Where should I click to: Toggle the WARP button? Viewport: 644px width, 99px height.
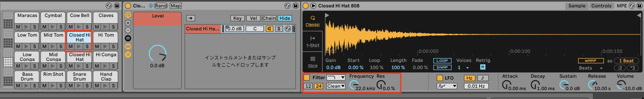(591, 61)
